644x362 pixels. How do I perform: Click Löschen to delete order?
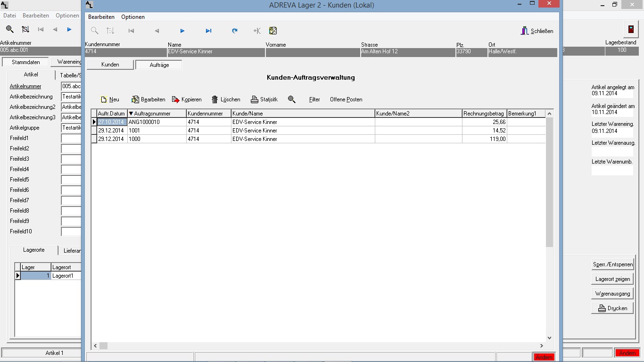pos(226,99)
